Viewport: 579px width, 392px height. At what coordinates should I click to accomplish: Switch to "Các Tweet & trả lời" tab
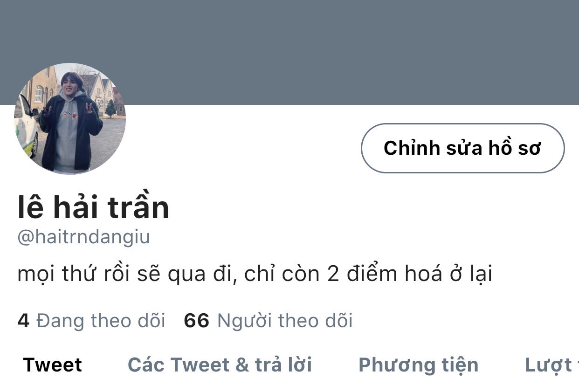(x=220, y=365)
